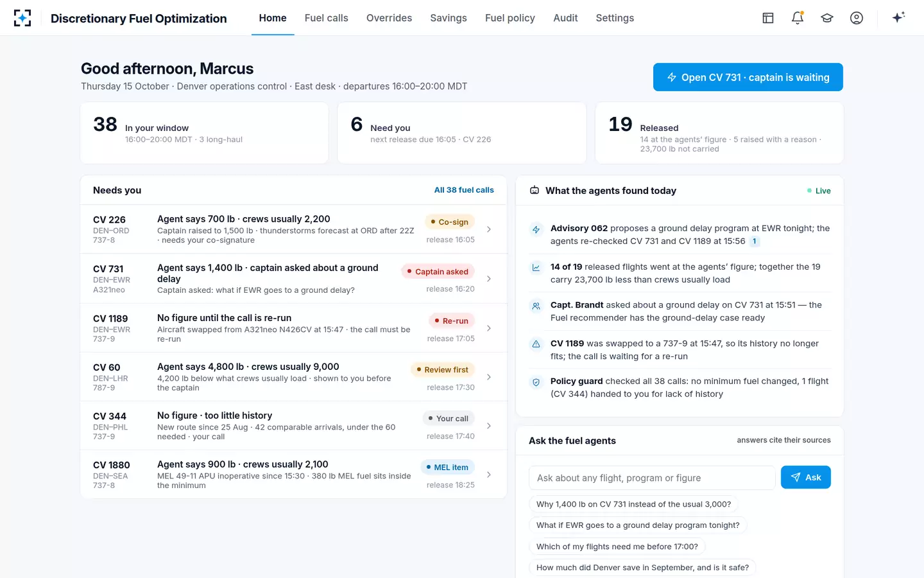The image size is (924, 578).
Task: Open the user profile icon
Action: click(x=857, y=18)
